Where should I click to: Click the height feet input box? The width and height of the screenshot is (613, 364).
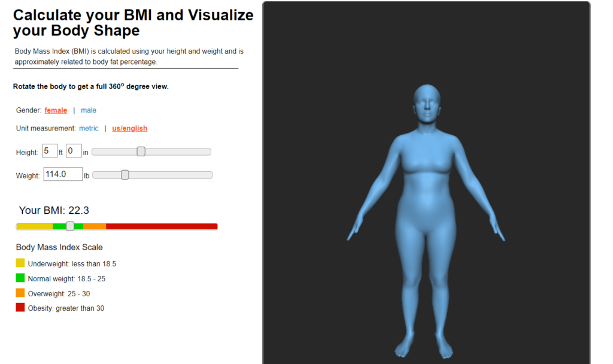[x=50, y=151]
